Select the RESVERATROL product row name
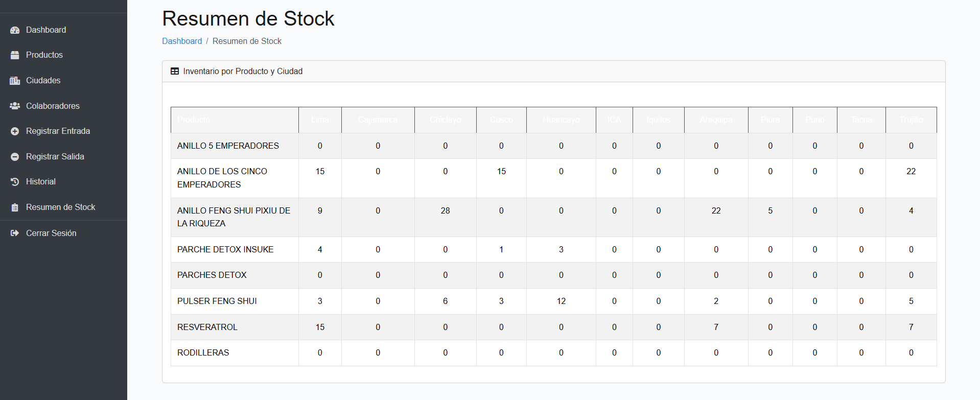Screen dimensions: 980x400 [x=207, y=327]
